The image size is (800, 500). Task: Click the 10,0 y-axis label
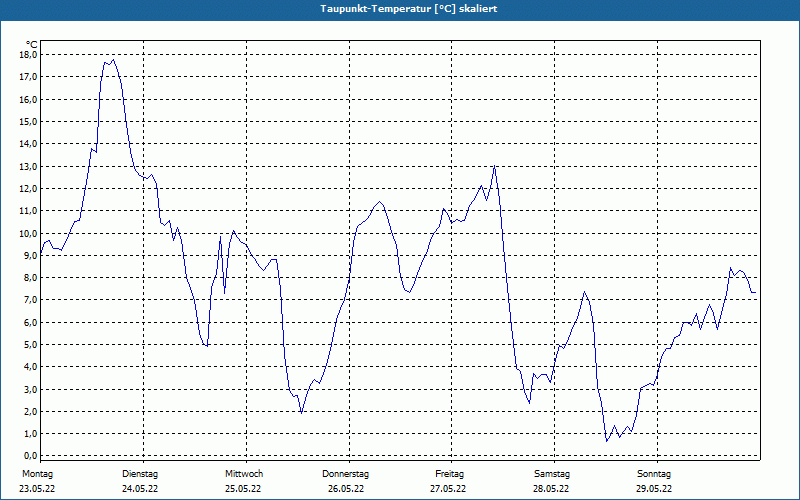29,233
